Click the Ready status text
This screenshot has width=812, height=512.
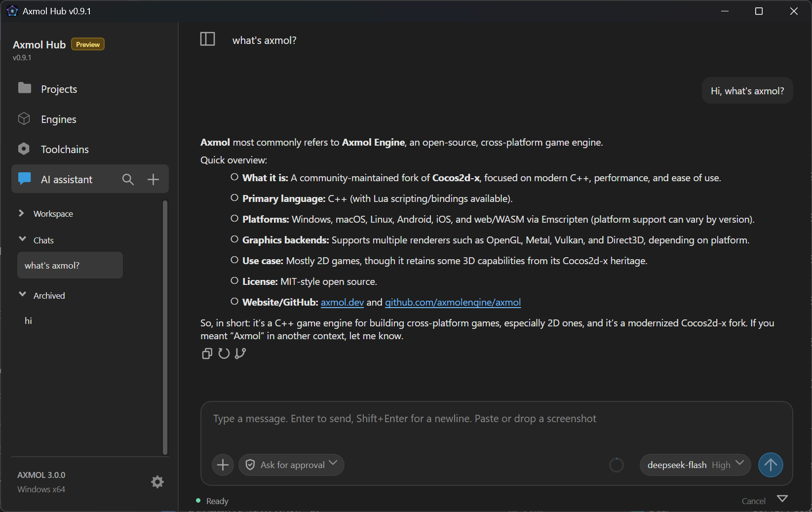(217, 501)
